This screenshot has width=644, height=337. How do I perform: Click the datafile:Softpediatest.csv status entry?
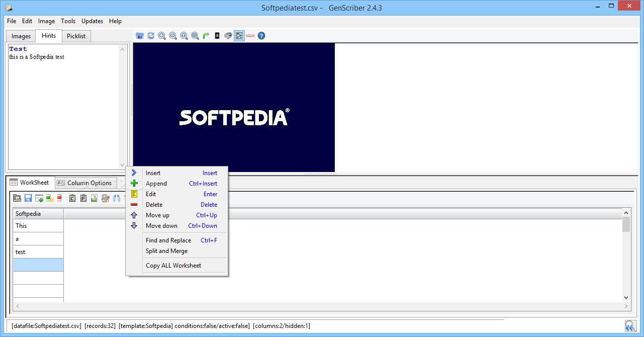pyautogui.click(x=46, y=326)
